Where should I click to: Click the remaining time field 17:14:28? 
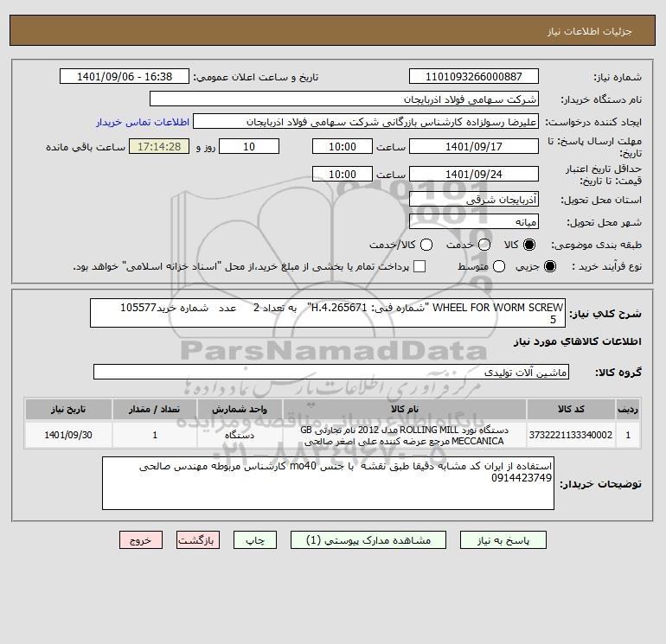pos(159,146)
